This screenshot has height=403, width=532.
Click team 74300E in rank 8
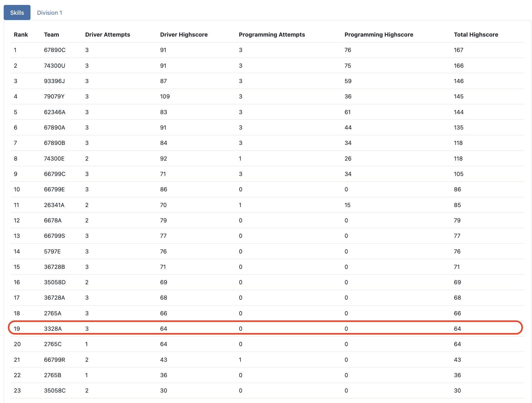coord(54,159)
